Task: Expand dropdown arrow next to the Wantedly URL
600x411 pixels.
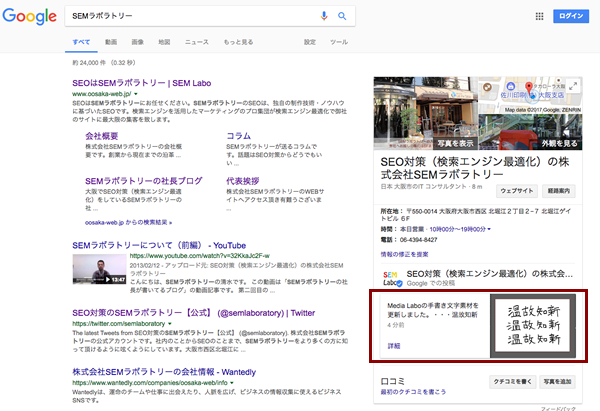Action: (232, 383)
